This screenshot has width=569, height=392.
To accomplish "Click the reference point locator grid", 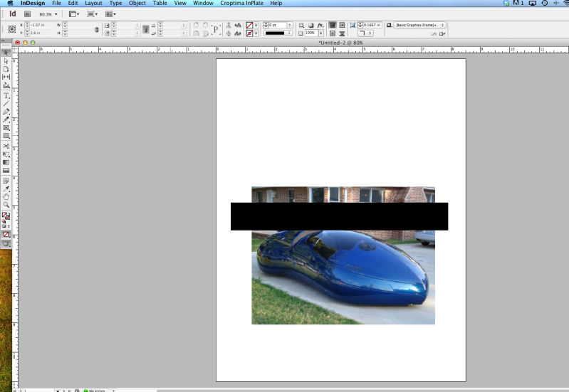I will (x=11, y=29).
